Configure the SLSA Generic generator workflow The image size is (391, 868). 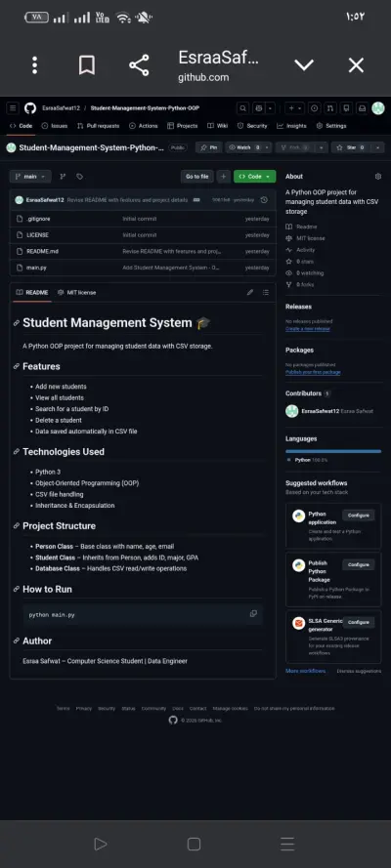pyautogui.click(x=359, y=622)
